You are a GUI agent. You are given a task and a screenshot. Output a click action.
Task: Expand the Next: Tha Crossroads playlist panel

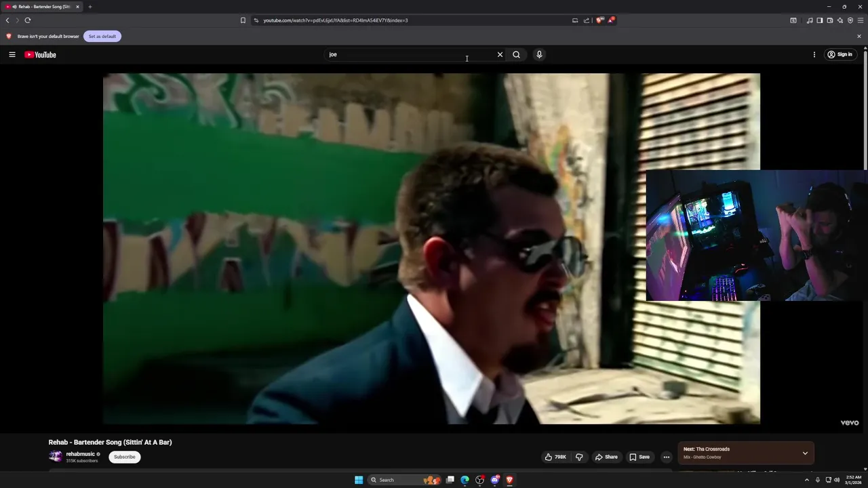tap(805, 453)
